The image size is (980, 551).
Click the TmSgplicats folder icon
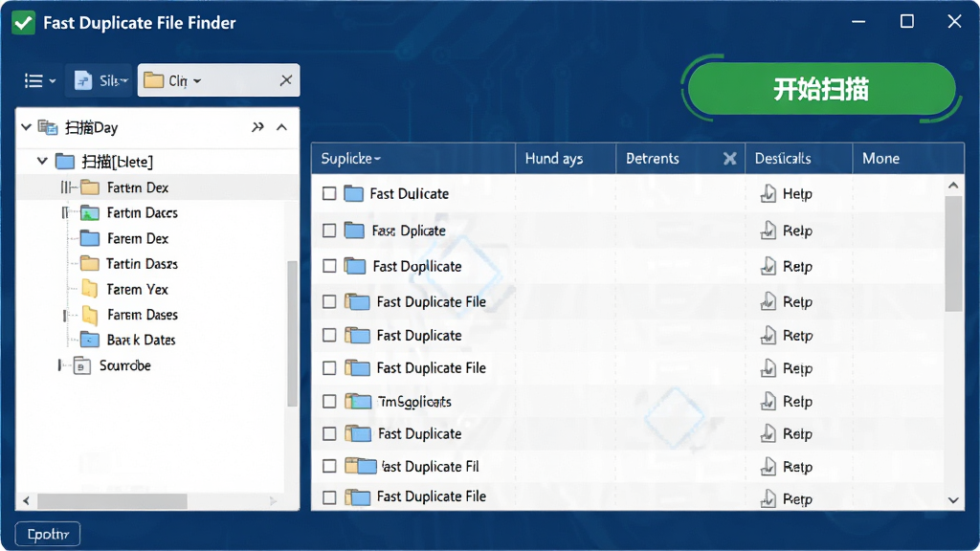(x=359, y=401)
